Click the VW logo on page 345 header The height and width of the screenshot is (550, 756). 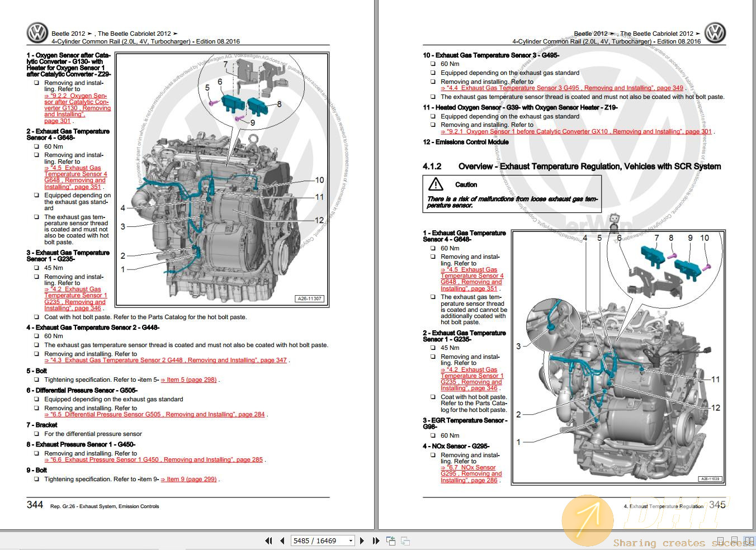coord(715,34)
